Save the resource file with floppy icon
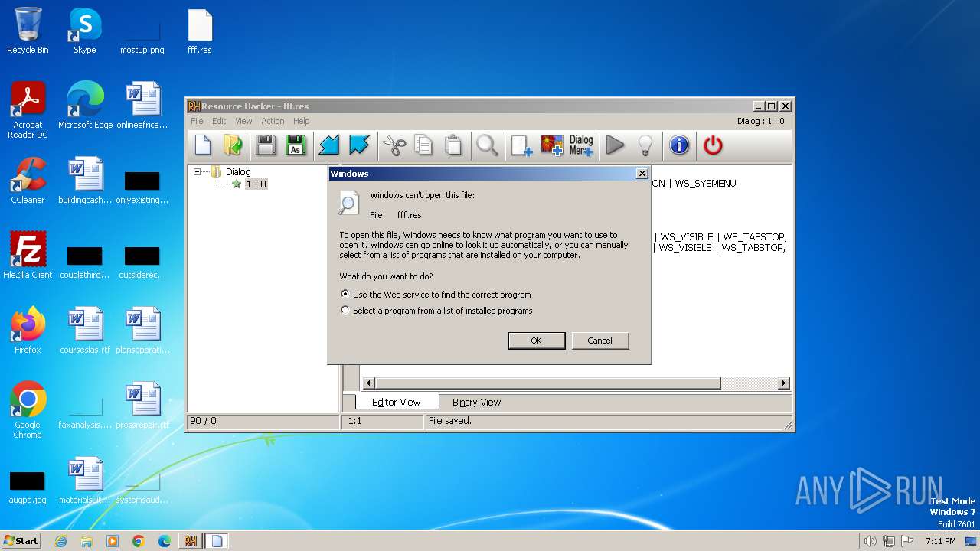980x551 pixels. [266, 145]
